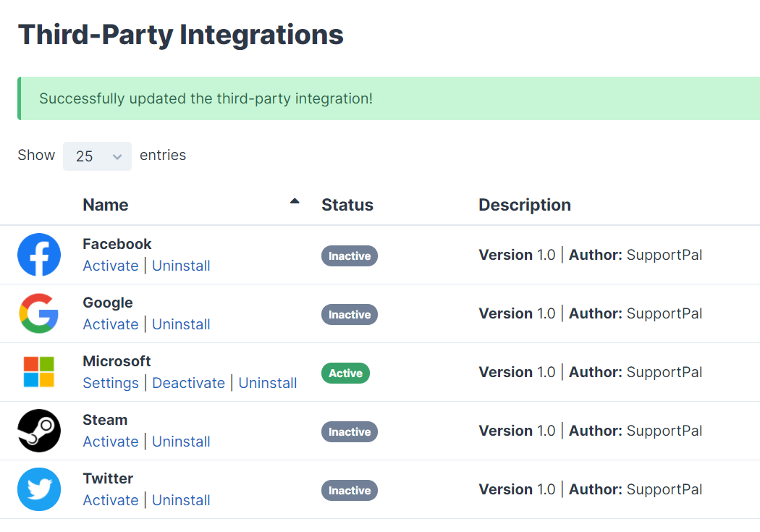Uninstall the Steam integration
760x532 pixels.
[x=181, y=442]
